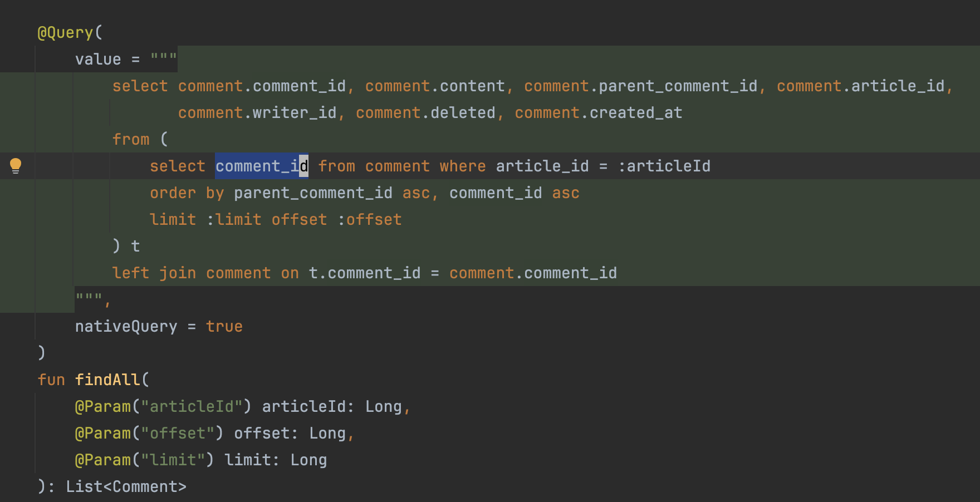Click the ':offset' placeholder

[x=370, y=220]
